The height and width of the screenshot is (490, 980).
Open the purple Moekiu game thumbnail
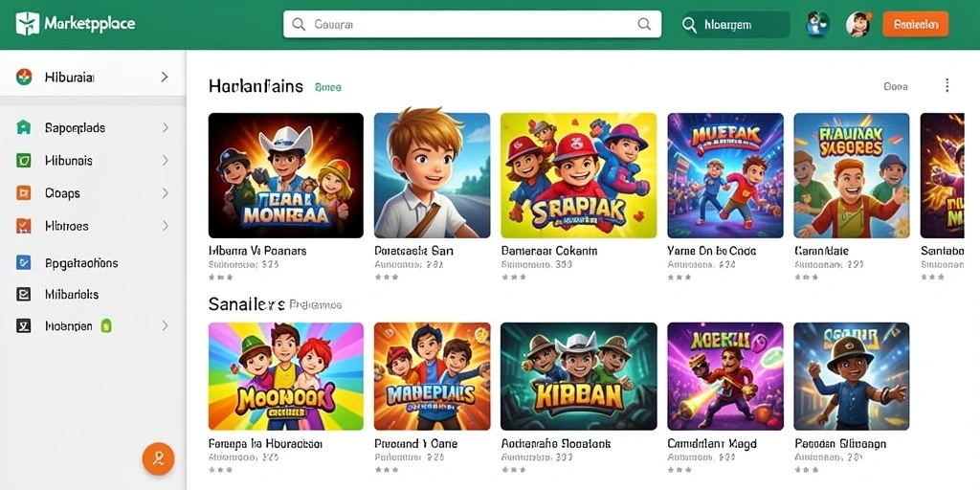pos(725,376)
